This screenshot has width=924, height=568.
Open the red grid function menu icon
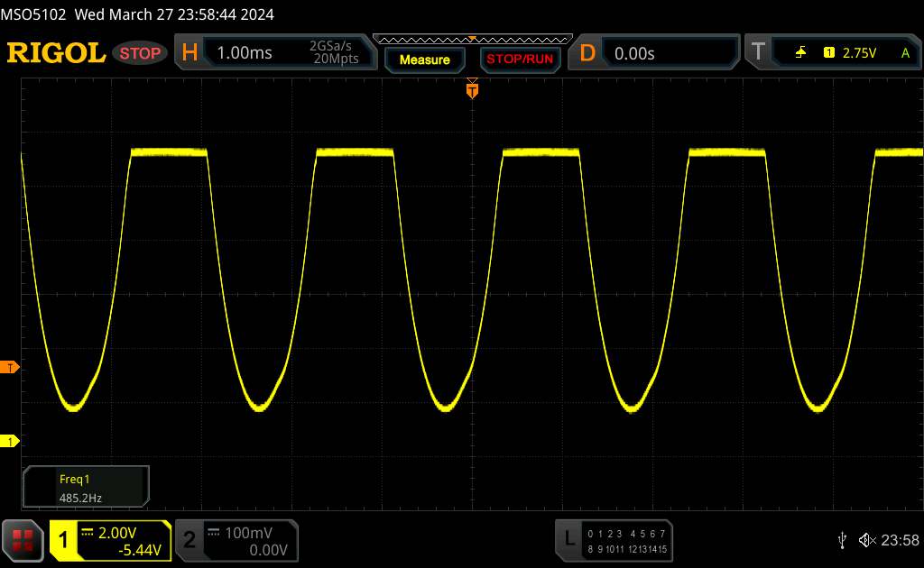pyautogui.click(x=24, y=540)
